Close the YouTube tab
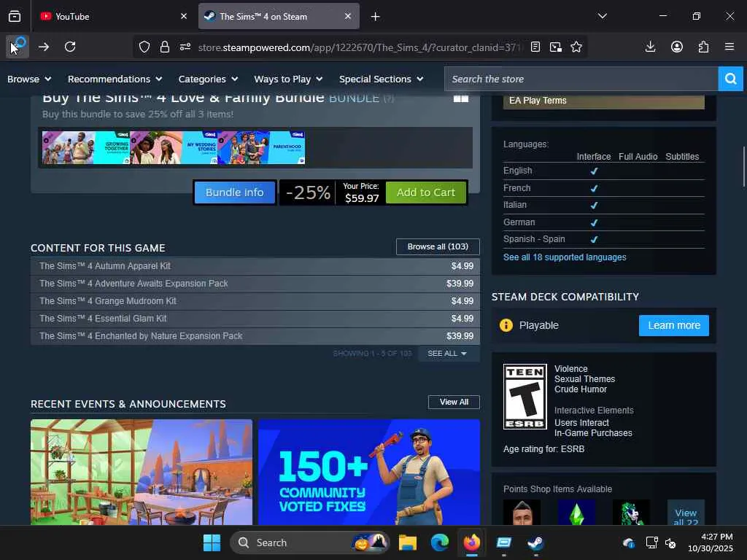Screen dimensions: 747x560 click(x=184, y=16)
